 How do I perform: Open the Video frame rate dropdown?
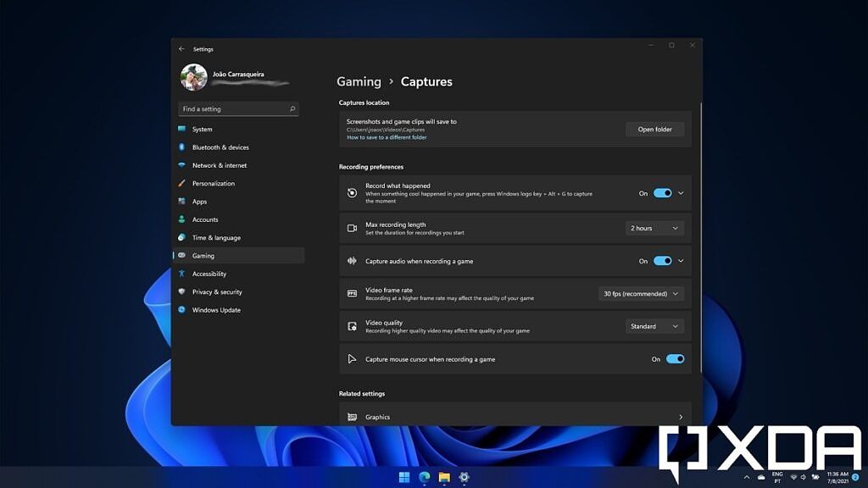click(642, 293)
